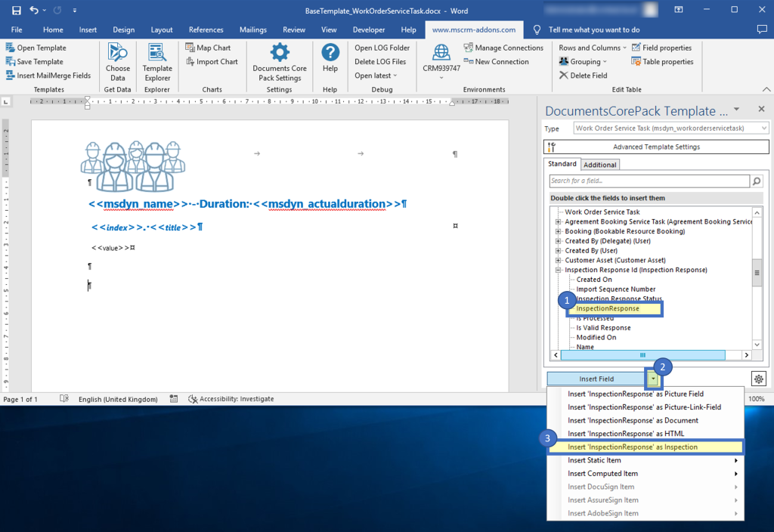
Task: Open Field properties
Action: 661,48
